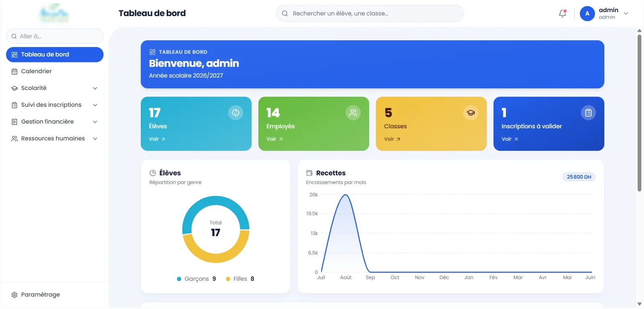Click the Calendrier calendar icon in sidebar

[14, 72]
